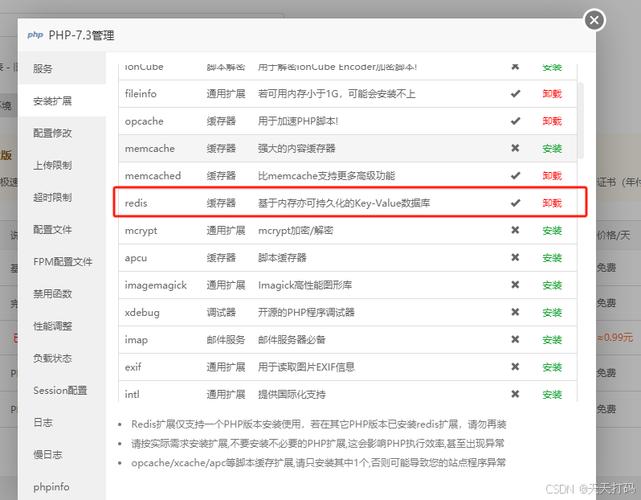Select the apcu extension name
The image size is (641, 500).
tap(136, 258)
